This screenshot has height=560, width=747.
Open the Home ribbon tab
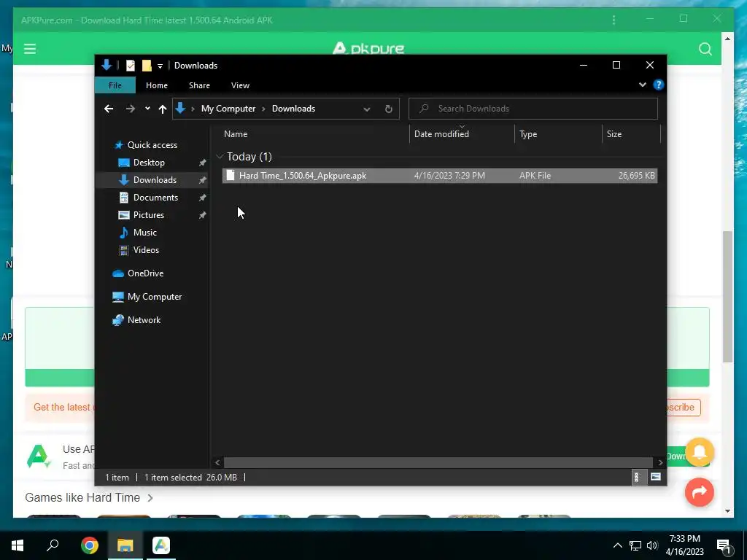pyautogui.click(x=157, y=85)
